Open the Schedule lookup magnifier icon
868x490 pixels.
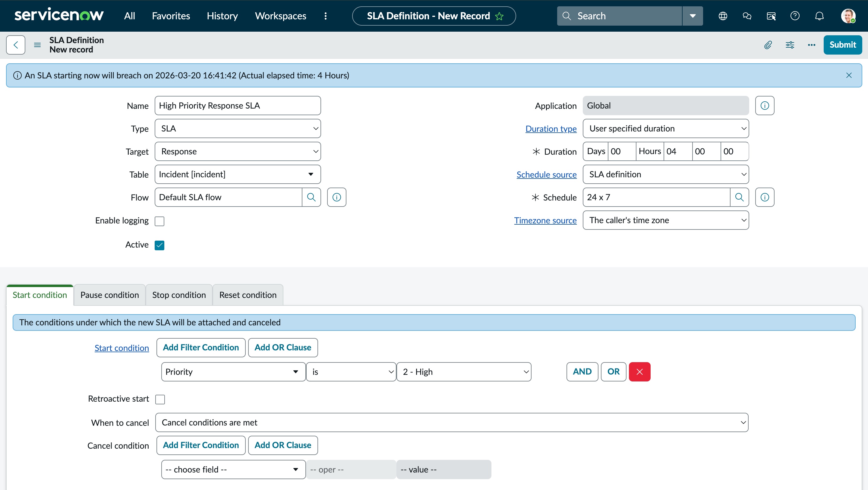coord(739,197)
